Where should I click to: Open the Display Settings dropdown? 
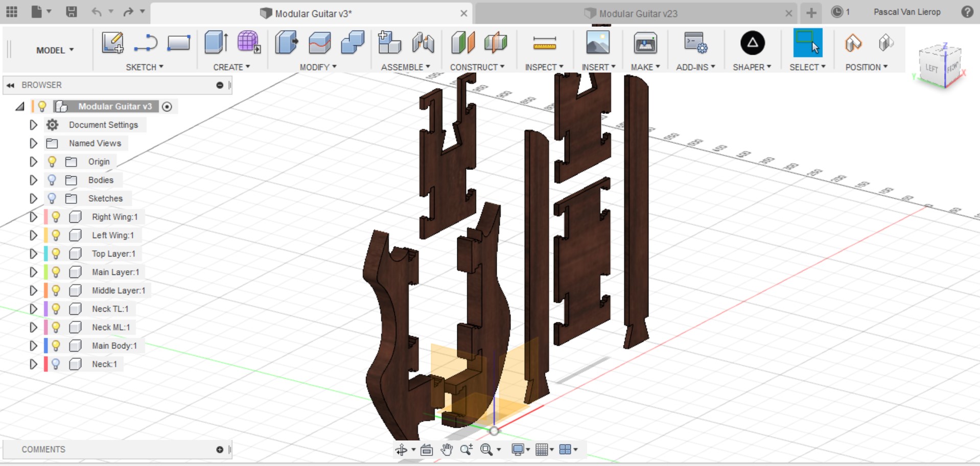tap(521, 450)
